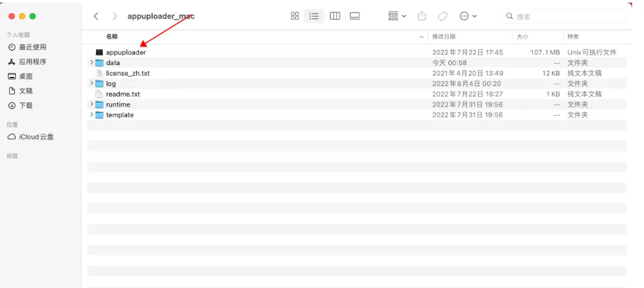
Task: Click the appuploader executable file icon
Action: (x=99, y=53)
